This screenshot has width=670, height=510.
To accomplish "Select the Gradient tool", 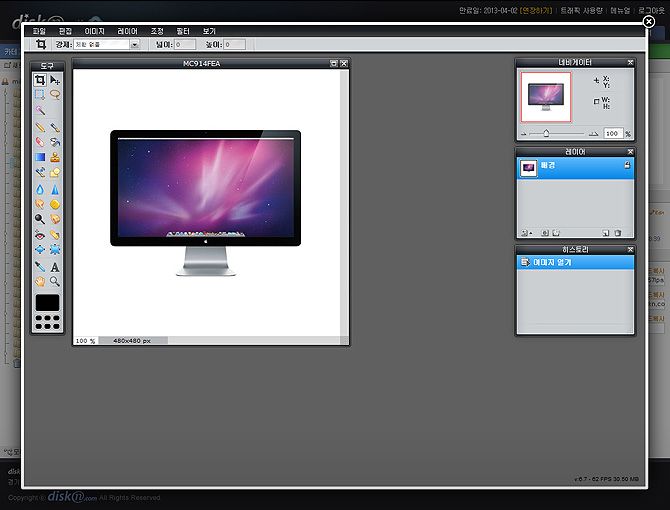I will 40,157.
